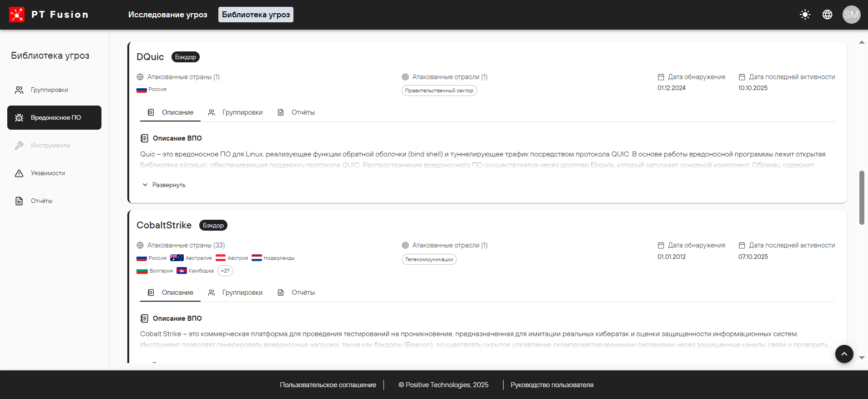Open DQuic Группировки tab
The width and height of the screenshot is (868, 399).
236,112
